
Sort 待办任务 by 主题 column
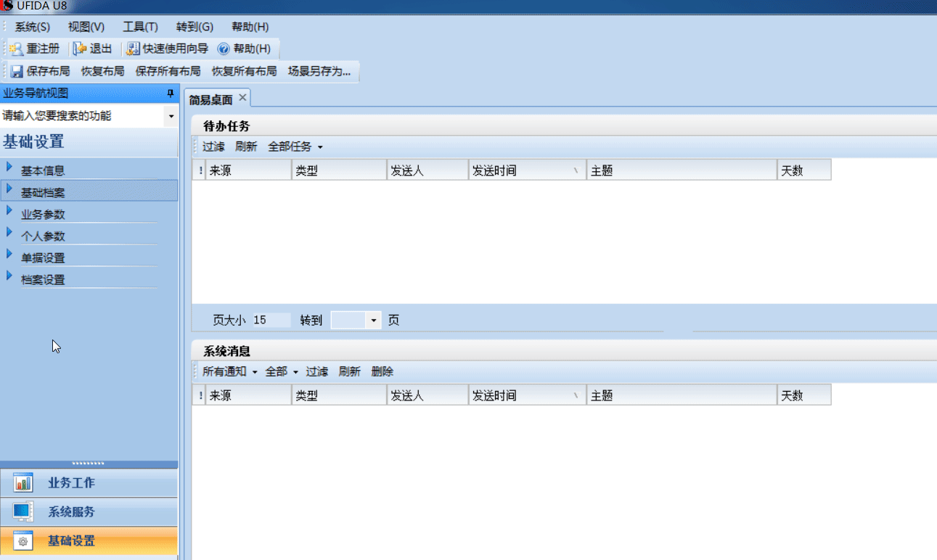point(682,170)
